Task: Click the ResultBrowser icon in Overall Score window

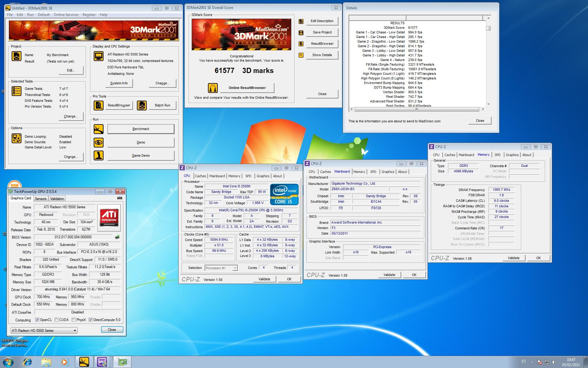Action: click(301, 44)
